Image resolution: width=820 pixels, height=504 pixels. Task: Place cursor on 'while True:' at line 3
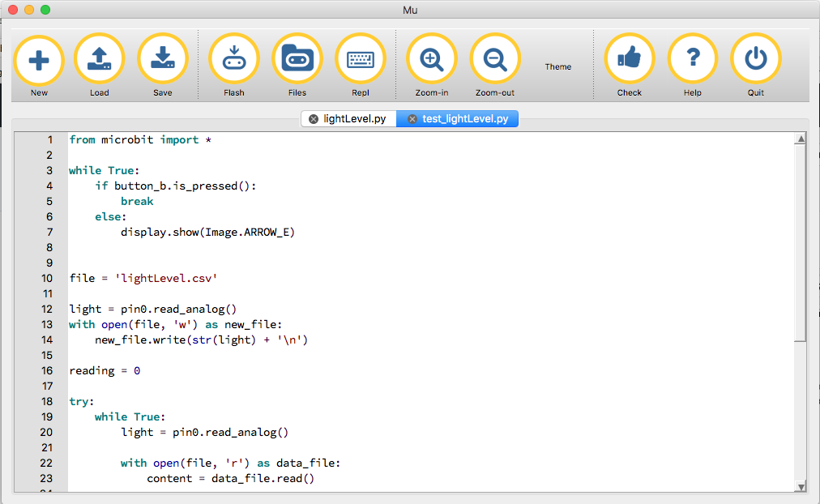point(104,170)
